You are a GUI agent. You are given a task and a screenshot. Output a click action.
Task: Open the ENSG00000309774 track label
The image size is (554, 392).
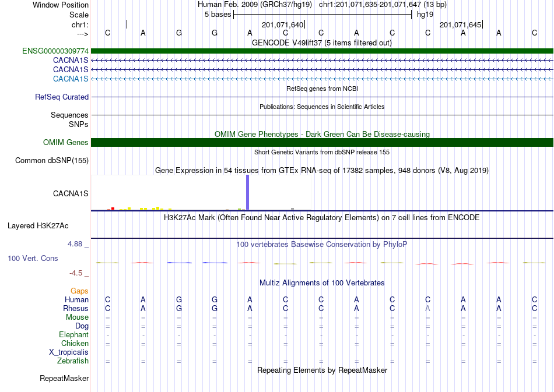tap(55, 51)
